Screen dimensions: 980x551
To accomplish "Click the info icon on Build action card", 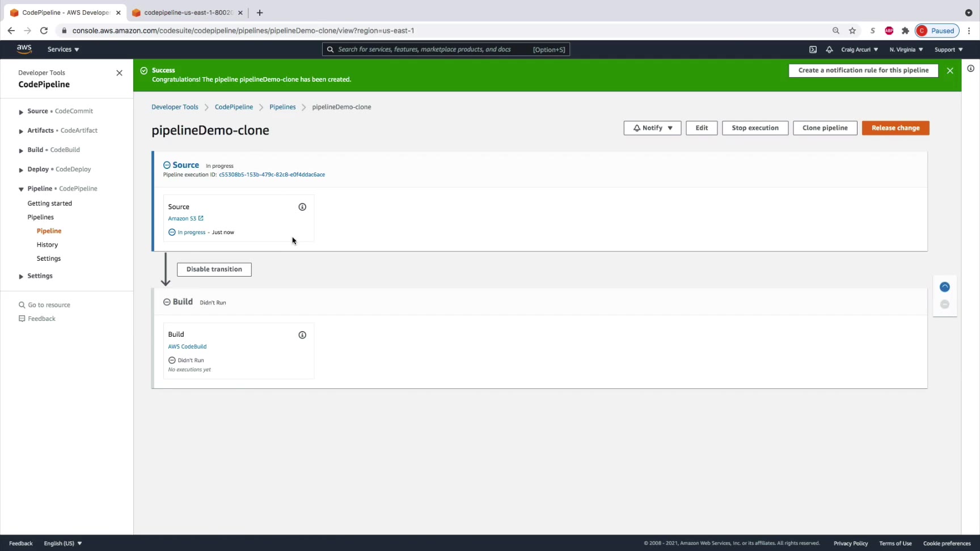I will point(302,335).
